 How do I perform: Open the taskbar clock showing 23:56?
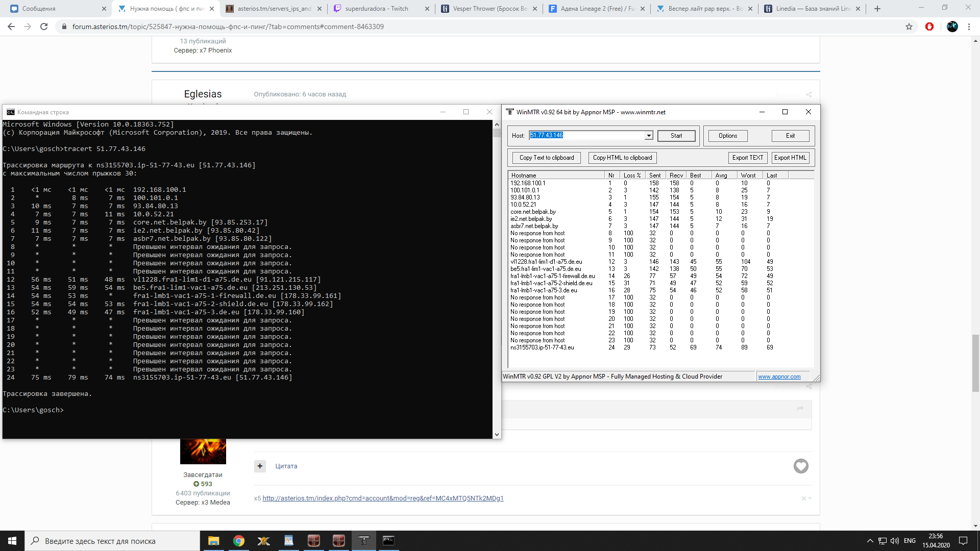[936, 541]
